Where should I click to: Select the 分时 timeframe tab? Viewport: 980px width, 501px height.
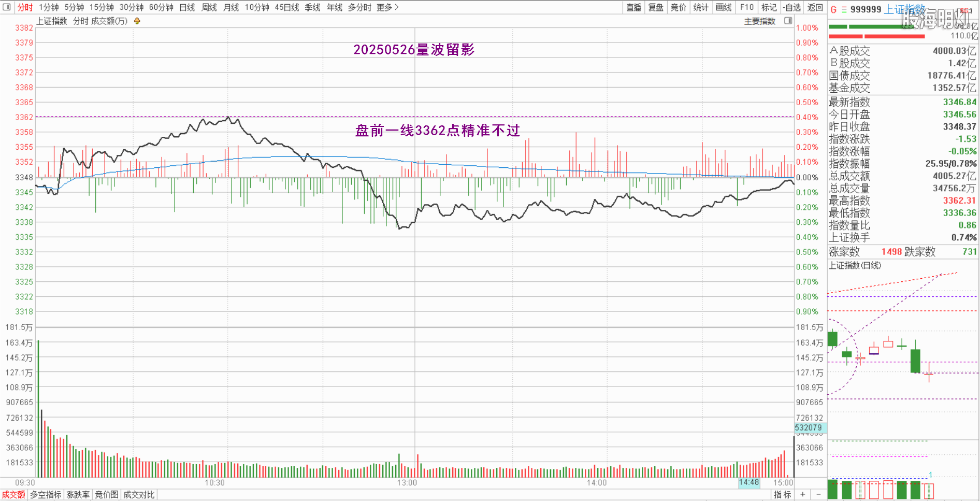[25, 7]
